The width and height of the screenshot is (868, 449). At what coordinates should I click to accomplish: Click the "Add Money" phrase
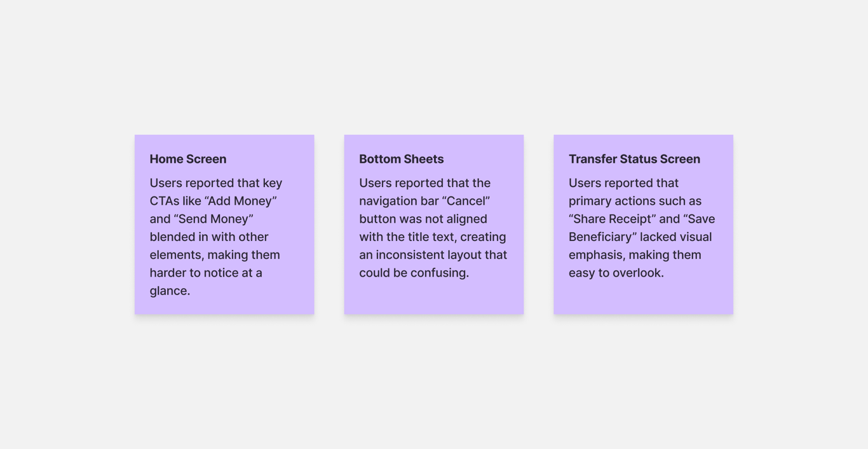(x=240, y=201)
